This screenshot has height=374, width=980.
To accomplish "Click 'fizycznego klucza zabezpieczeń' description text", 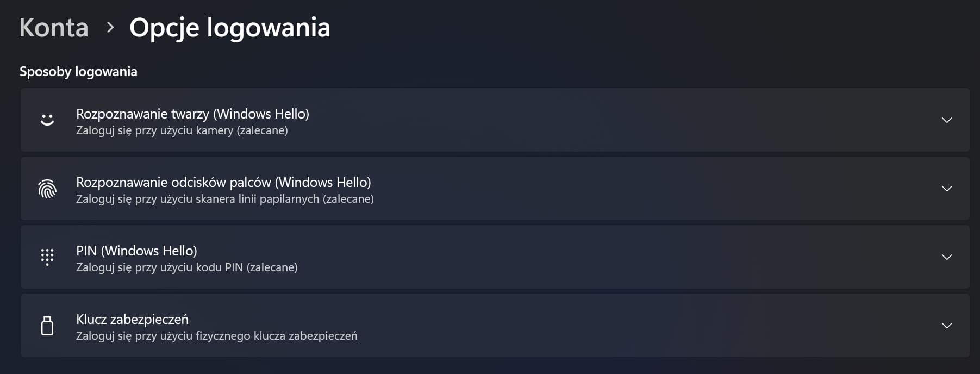I will 277,336.
